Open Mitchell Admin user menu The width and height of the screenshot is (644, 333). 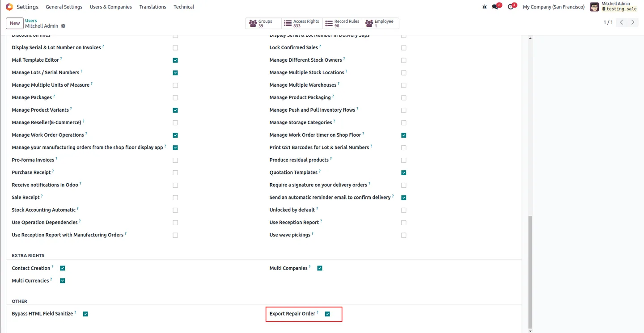point(614,7)
